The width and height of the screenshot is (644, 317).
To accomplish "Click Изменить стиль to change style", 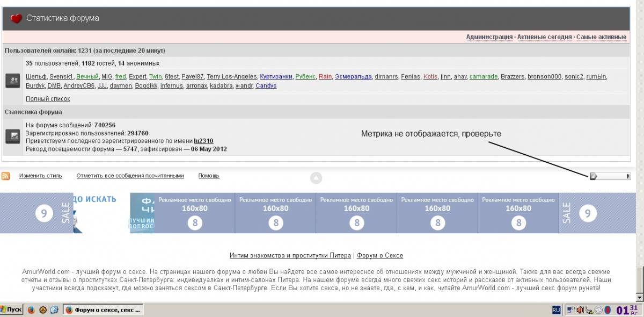I will 41,176.
